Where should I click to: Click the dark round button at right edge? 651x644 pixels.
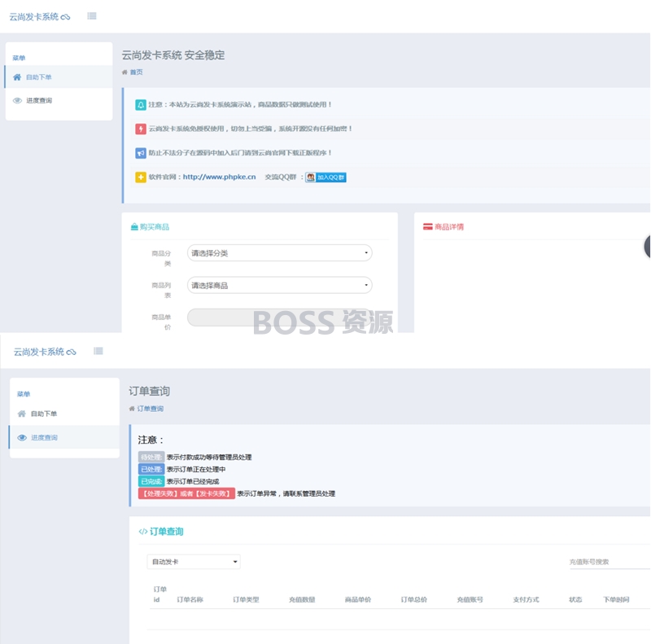click(x=647, y=247)
